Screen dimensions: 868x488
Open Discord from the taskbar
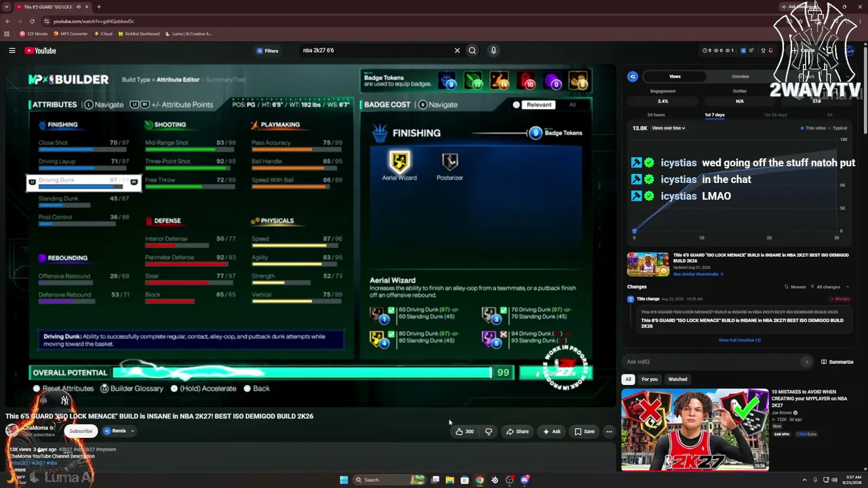click(524, 480)
